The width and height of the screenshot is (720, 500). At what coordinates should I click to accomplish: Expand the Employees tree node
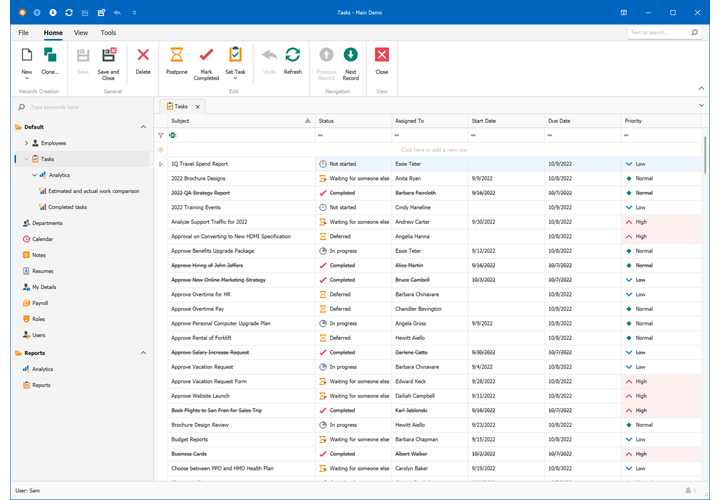[27, 143]
